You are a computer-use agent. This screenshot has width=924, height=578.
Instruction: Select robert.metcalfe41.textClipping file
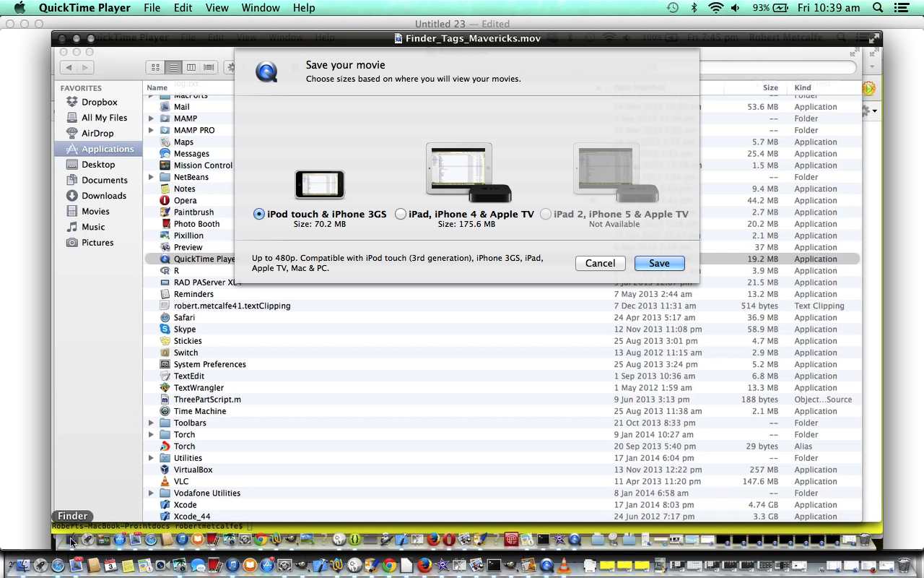coord(502,306)
